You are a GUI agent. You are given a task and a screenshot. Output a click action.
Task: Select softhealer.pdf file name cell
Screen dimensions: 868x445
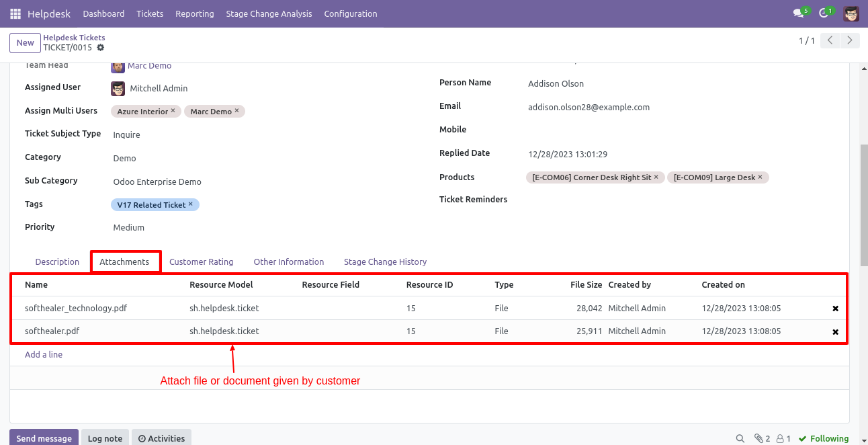tap(52, 331)
